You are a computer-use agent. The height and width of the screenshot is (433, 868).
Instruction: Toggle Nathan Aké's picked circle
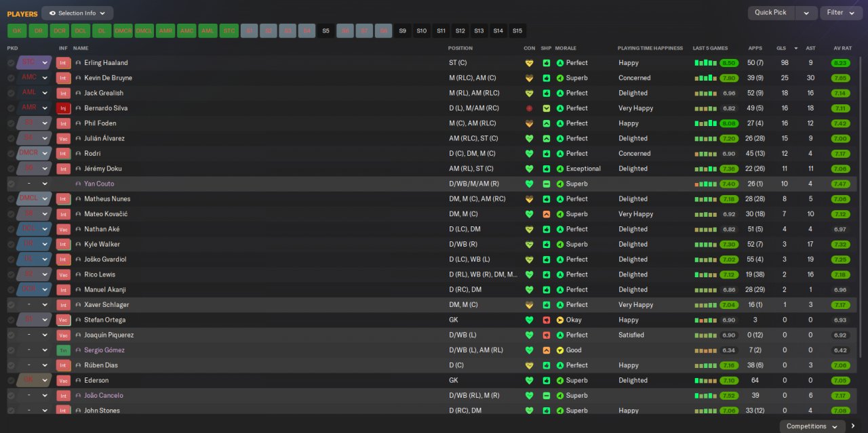(x=11, y=229)
